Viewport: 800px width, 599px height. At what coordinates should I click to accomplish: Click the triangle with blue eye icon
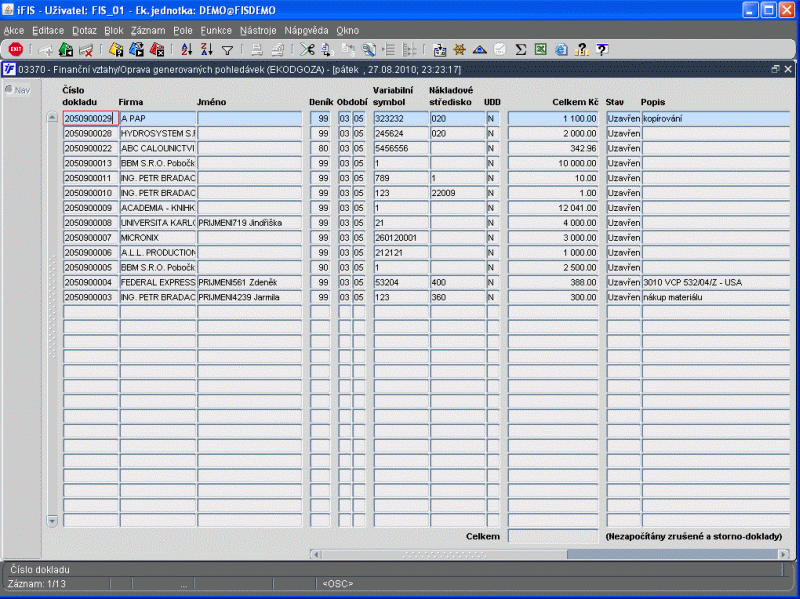click(480, 49)
